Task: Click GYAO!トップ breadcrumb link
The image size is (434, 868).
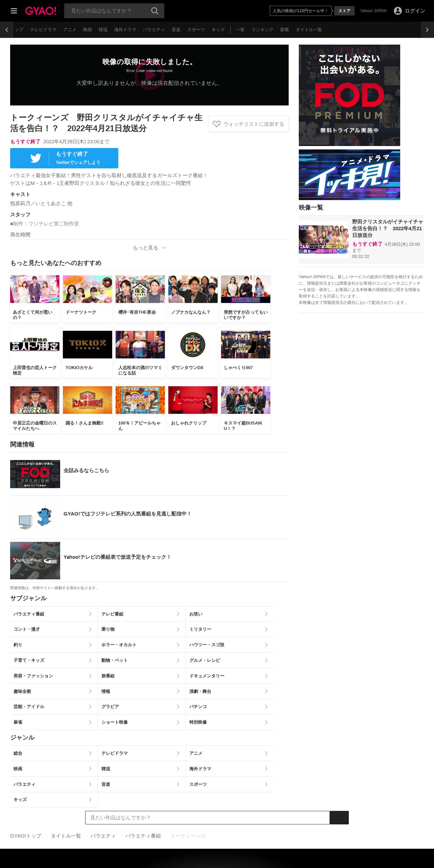Action: (x=26, y=836)
